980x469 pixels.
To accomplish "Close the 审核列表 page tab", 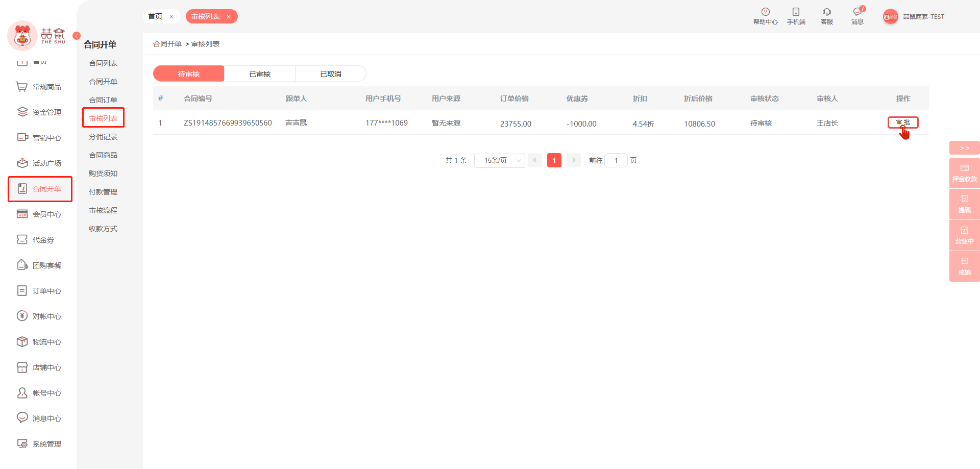I will point(229,17).
